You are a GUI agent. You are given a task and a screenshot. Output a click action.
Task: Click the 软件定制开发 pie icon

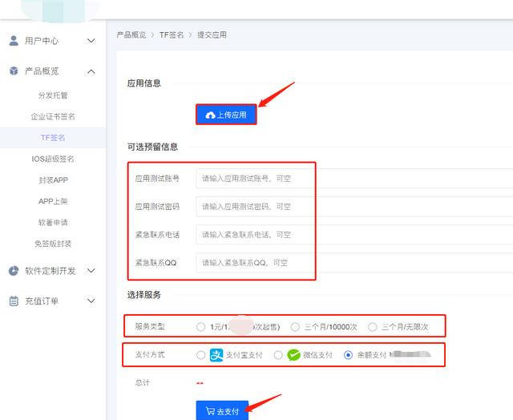pos(14,271)
